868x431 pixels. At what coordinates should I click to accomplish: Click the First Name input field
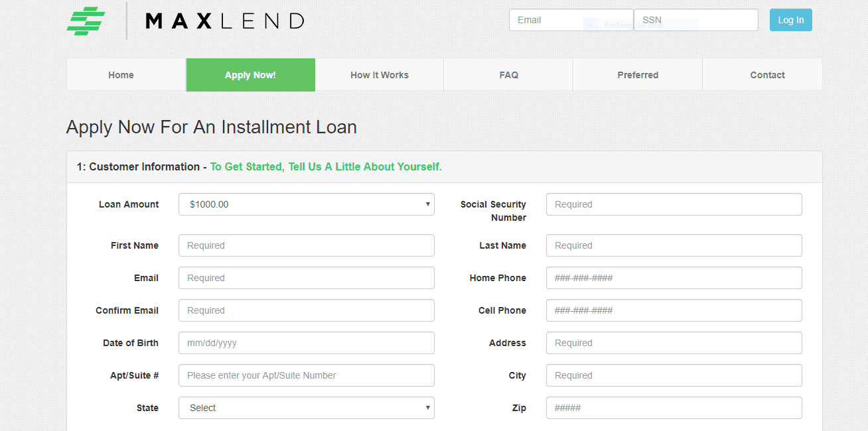[x=306, y=245]
